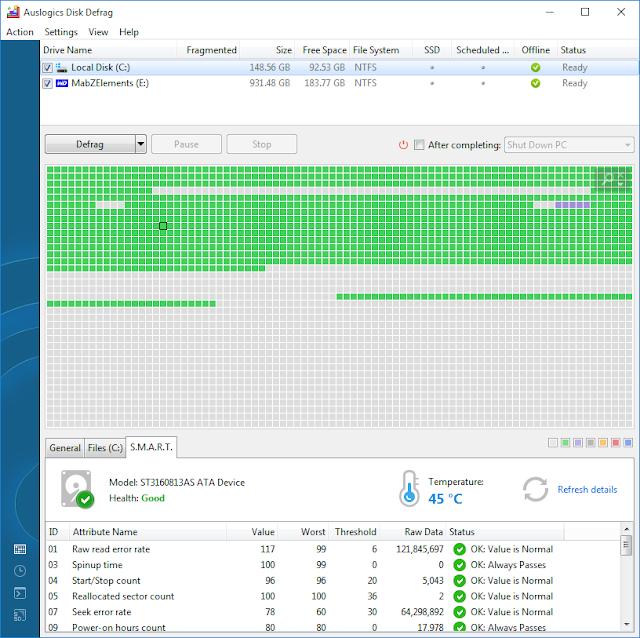This screenshot has height=638, width=640.
Task: Click the Power-on hours count attribute
Action: pos(119,627)
